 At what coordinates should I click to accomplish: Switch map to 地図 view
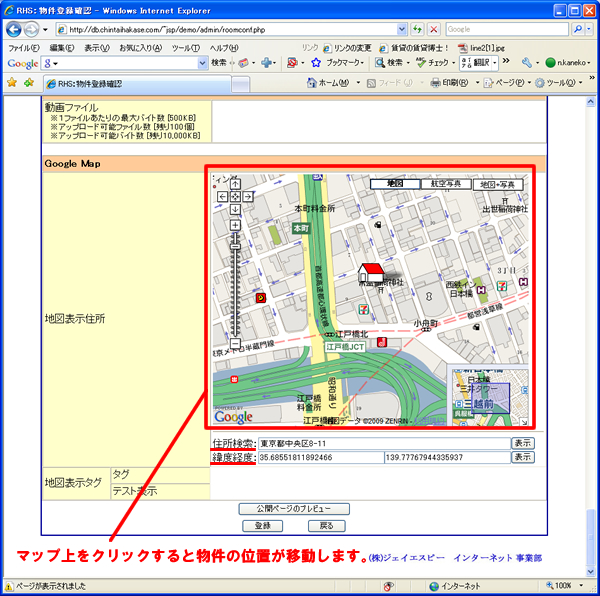[393, 184]
